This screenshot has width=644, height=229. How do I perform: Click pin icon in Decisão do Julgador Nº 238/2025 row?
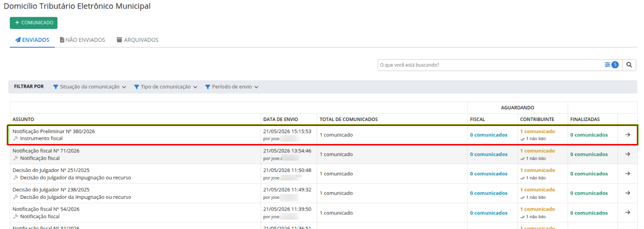16,197
